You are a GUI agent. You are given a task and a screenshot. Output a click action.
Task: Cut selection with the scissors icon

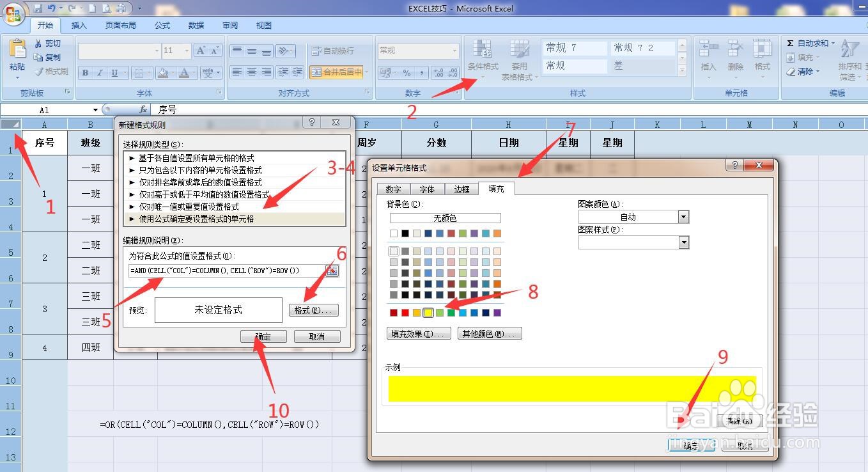(48, 43)
